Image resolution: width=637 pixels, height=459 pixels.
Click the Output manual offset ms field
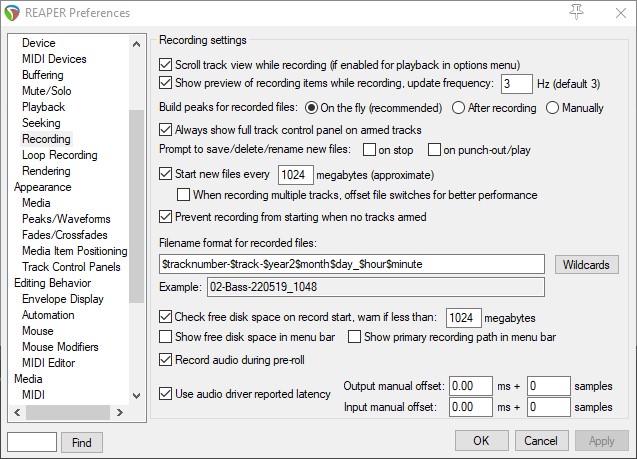(x=471, y=386)
